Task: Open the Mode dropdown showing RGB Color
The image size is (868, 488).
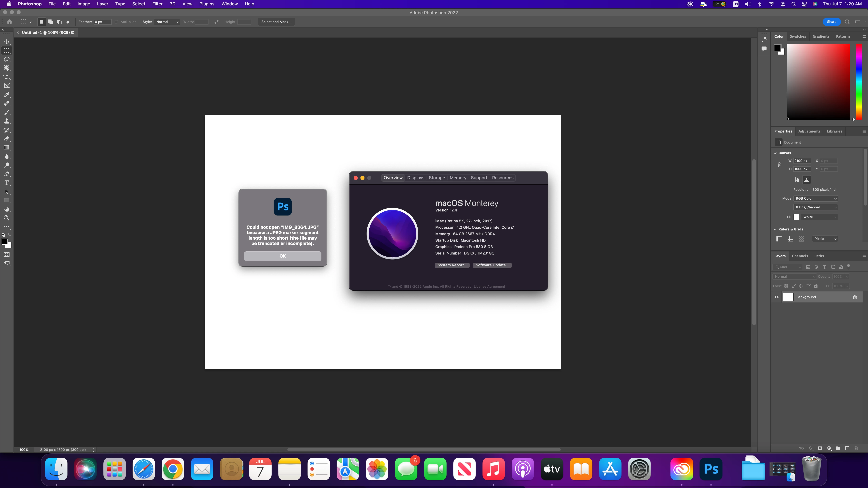Action: 816,198
